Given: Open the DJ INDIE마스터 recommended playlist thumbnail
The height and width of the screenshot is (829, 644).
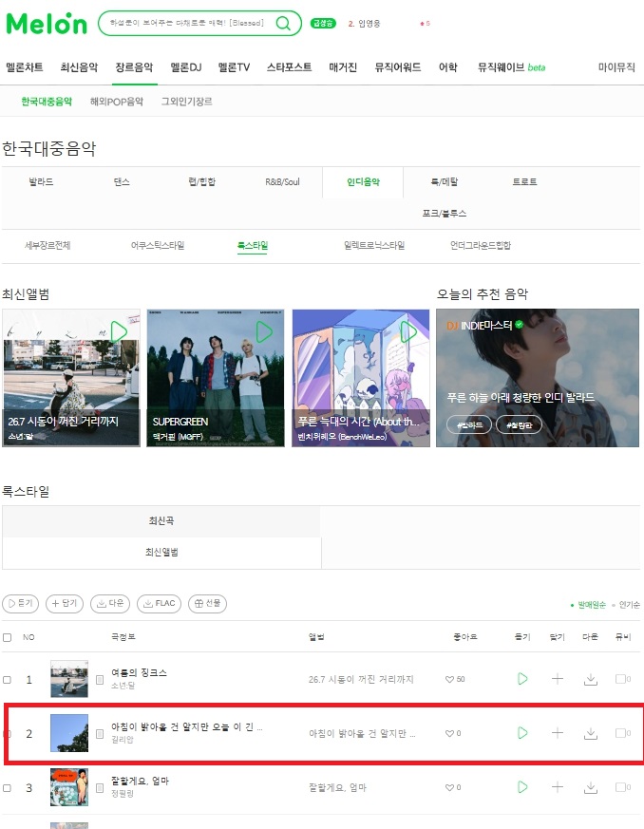Looking at the screenshot, I should 538,378.
